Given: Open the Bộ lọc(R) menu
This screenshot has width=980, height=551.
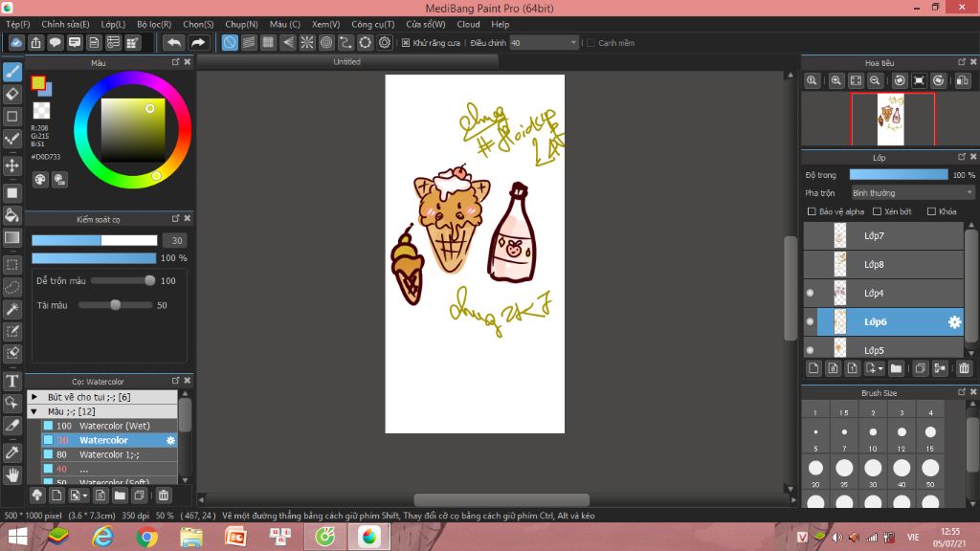Looking at the screenshot, I should [154, 24].
